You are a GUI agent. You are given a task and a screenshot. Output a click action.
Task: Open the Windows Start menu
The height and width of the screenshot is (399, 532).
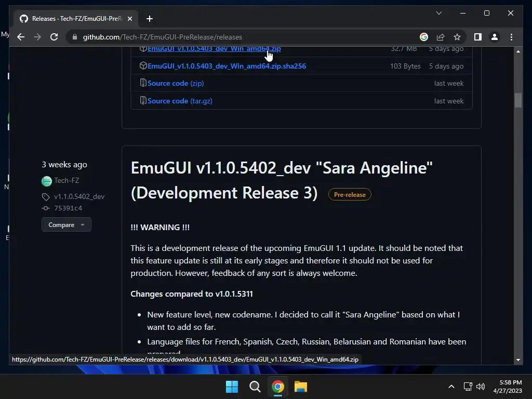[x=232, y=387]
